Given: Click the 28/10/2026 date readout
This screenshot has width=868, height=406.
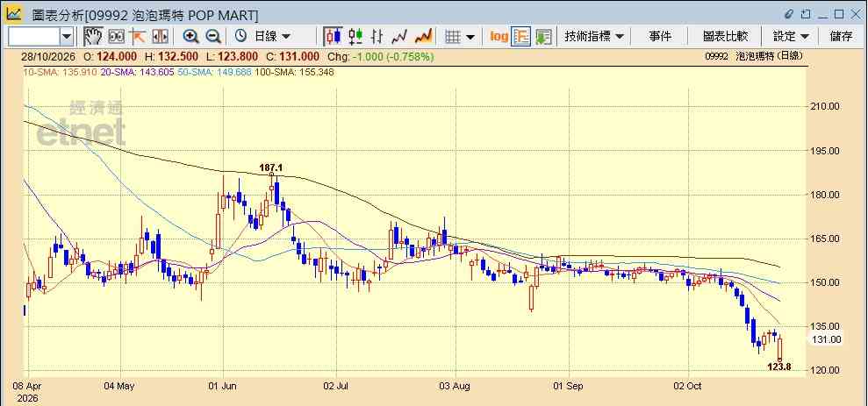Looking at the screenshot, I should tap(49, 56).
